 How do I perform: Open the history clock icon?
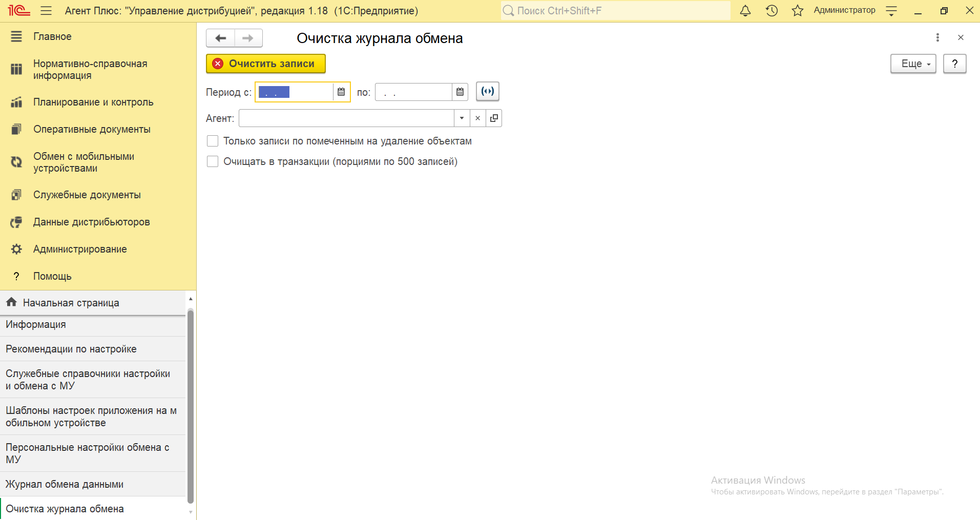[x=772, y=11]
